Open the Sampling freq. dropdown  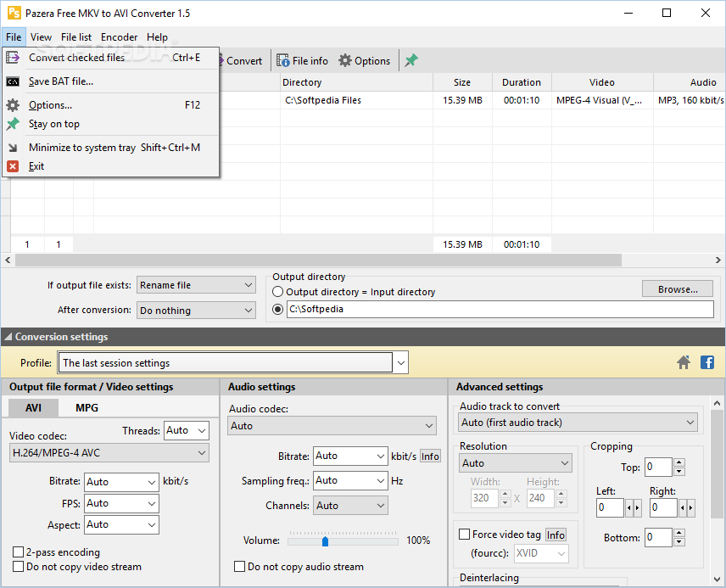click(350, 480)
